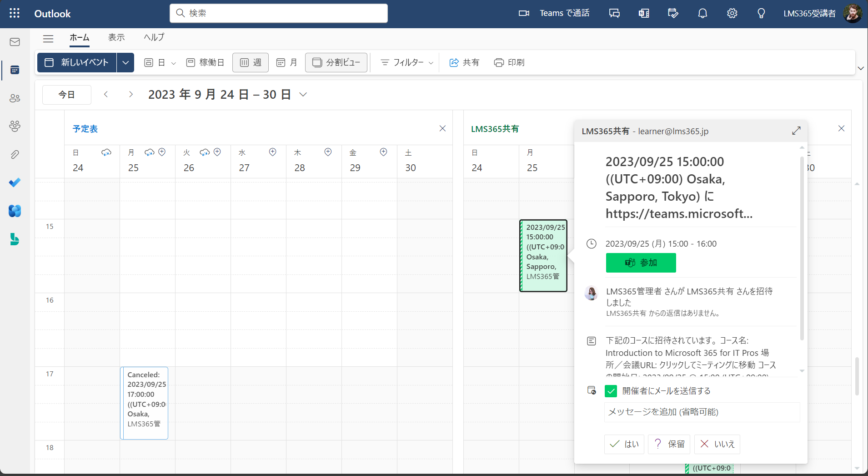The image size is (868, 476).
Task: Accept the invitation with はい
Action: coord(624,444)
